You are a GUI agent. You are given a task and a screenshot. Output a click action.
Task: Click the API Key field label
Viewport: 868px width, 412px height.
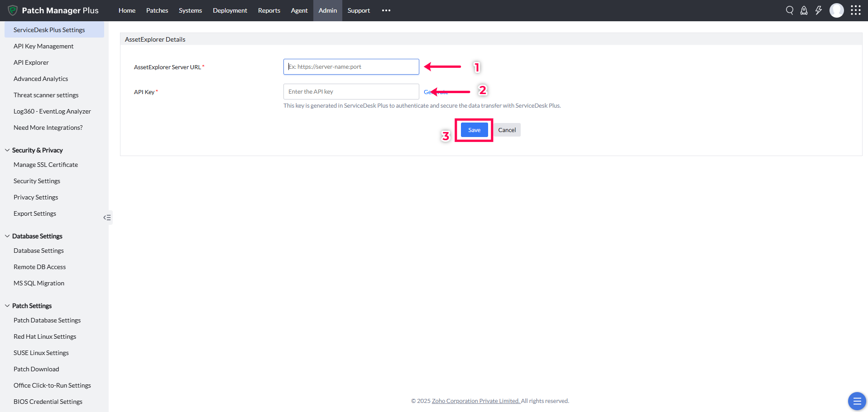[x=144, y=92]
